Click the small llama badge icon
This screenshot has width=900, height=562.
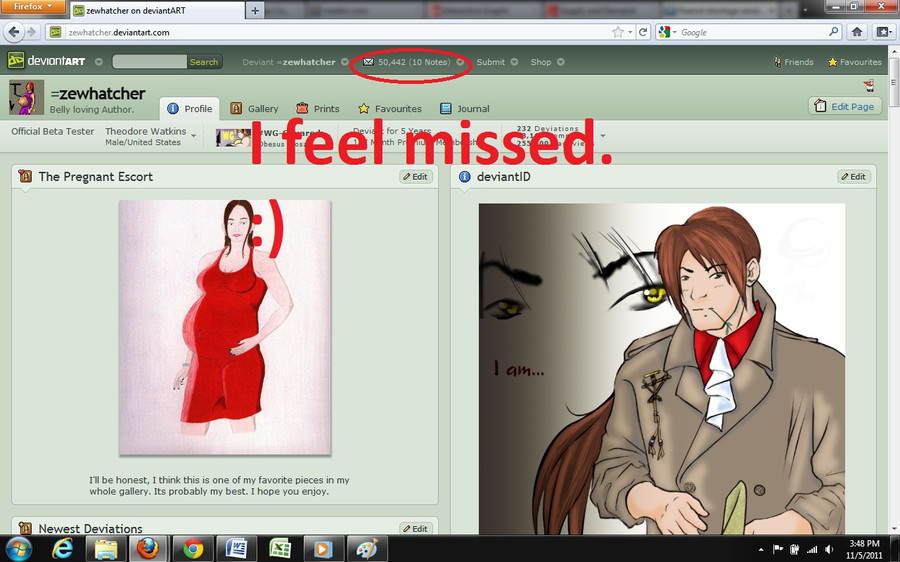pyautogui.click(x=869, y=86)
